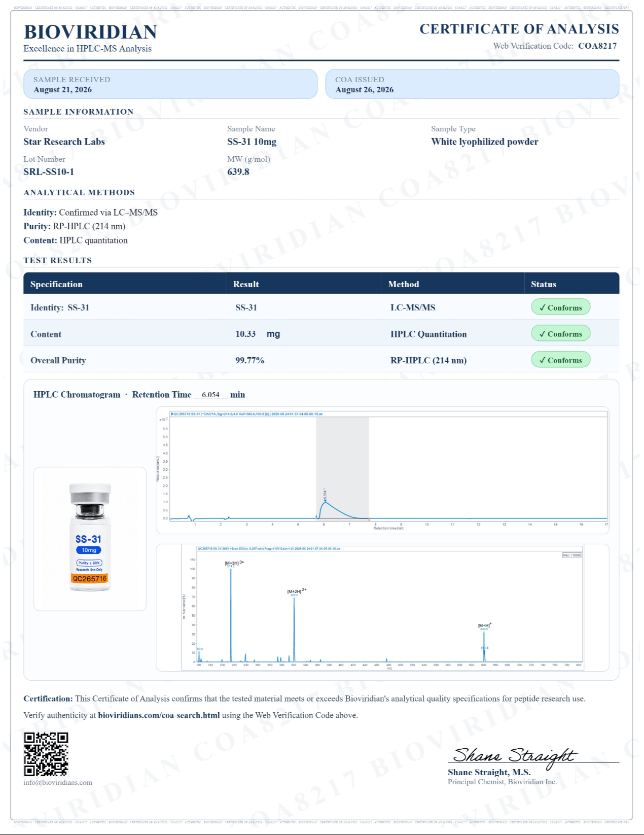The image size is (644, 835).
Task: Click the Conforms badge in Overall Purity row
Action: (x=561, y=360)
